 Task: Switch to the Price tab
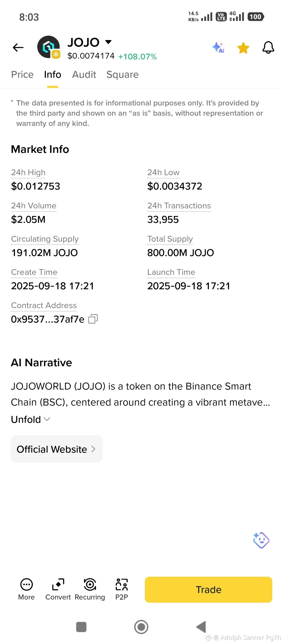tap(22, 75)
